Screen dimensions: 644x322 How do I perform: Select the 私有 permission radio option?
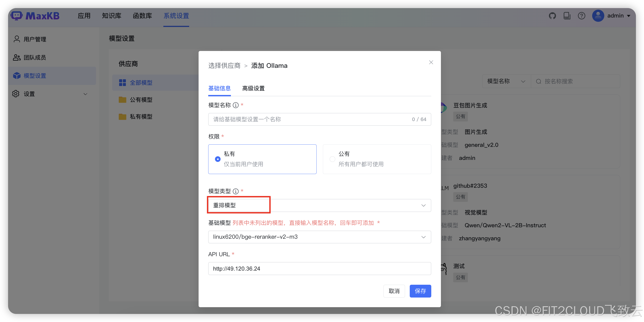tap(217, 159)
